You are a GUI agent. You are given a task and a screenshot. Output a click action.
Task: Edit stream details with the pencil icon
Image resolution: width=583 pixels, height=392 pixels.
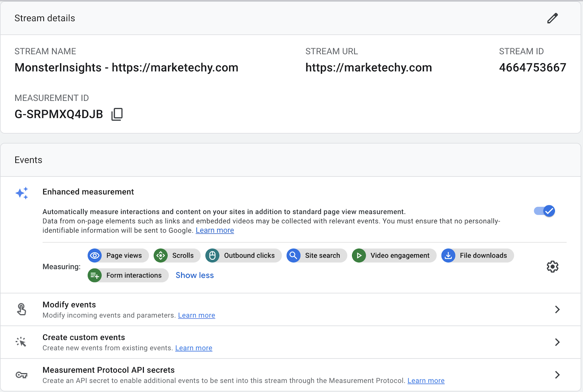pyautogui.click(x=552, y=18)
